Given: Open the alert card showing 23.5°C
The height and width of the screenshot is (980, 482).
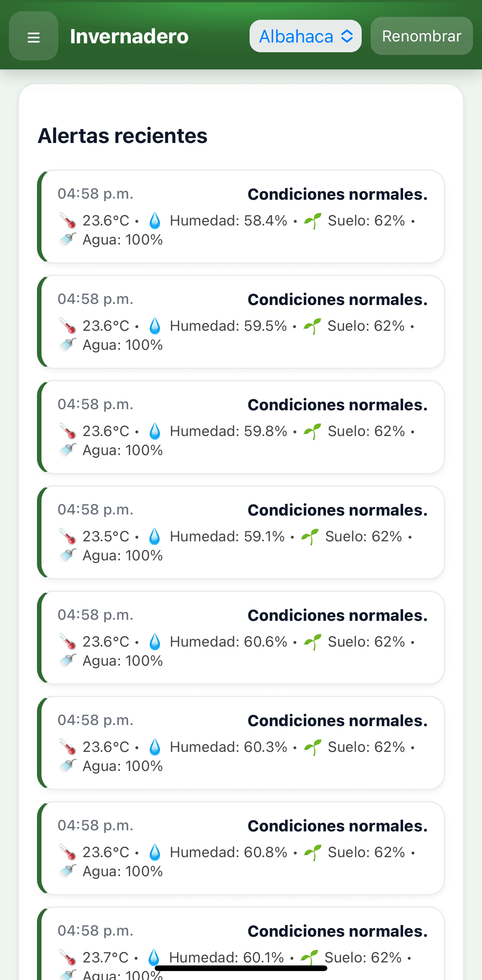Looking at the screenshot, I should point(241,532).
